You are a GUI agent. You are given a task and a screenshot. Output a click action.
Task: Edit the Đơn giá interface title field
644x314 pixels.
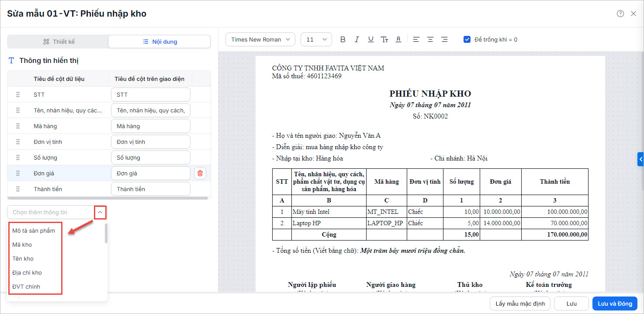(x=151, y=173)
